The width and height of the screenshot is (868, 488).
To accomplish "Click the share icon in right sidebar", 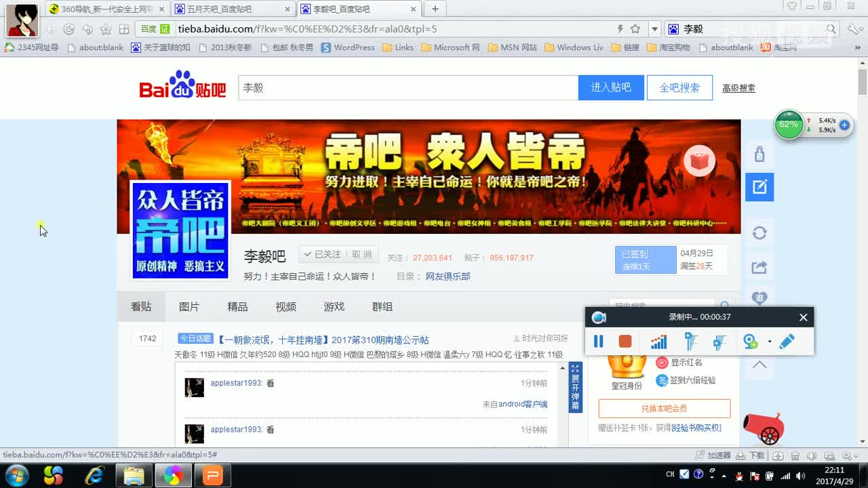I will point(759,267).
